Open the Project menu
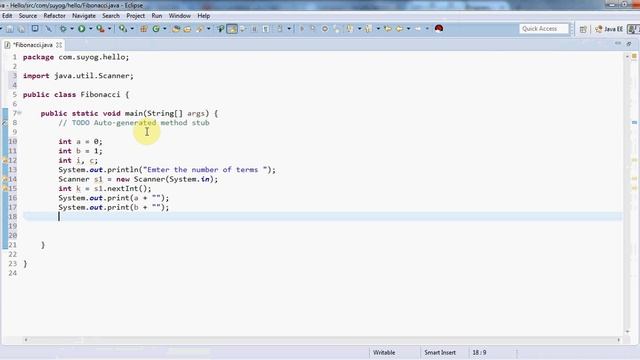Screen dimensions: 640x360 136,16
